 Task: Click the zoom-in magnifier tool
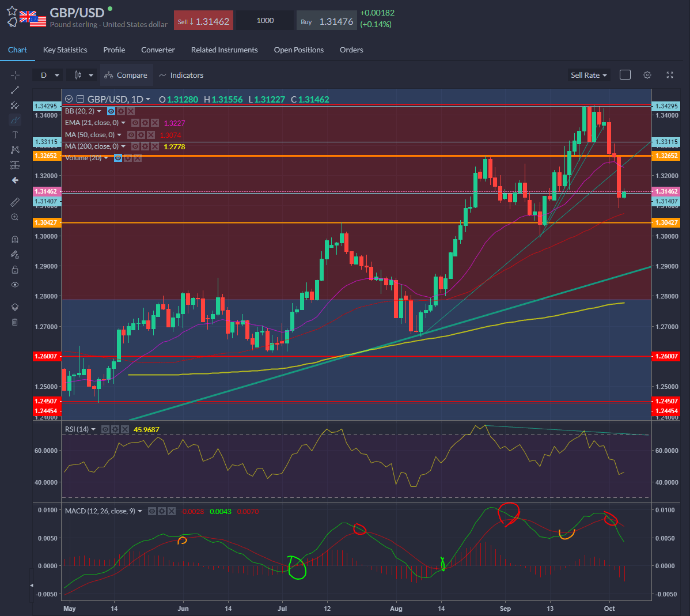click(15, 217)
